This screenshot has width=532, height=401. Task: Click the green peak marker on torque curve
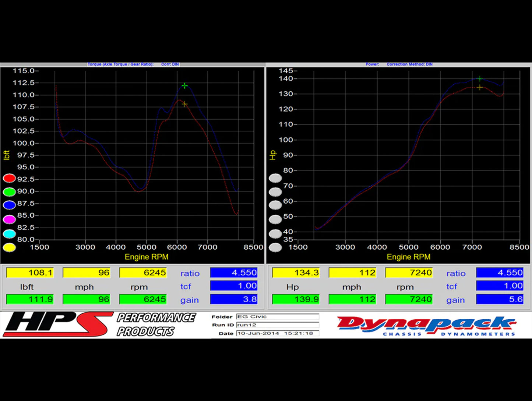[x=184, y=85]
